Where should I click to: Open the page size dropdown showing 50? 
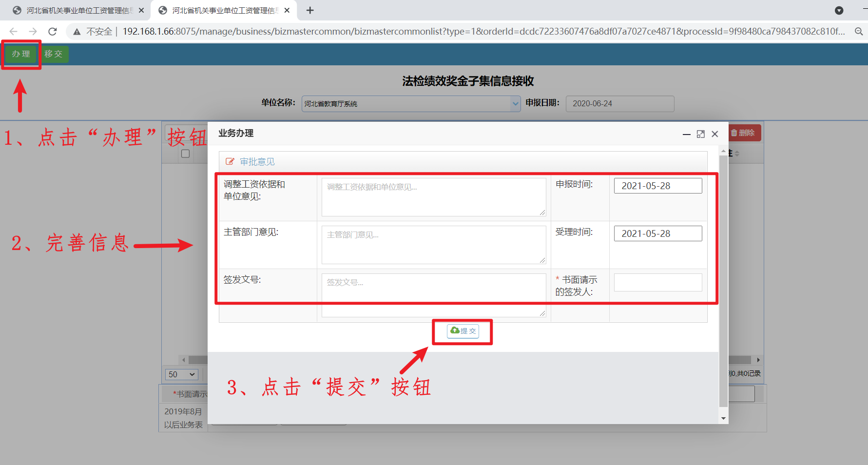182,374
